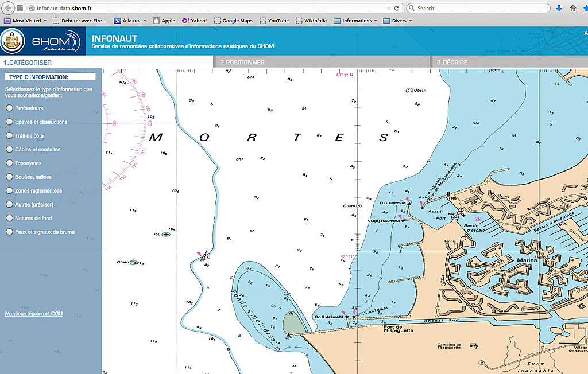Choose the Trait de côte option
This screenshot has width=588, height=374.
coord(9,135)
